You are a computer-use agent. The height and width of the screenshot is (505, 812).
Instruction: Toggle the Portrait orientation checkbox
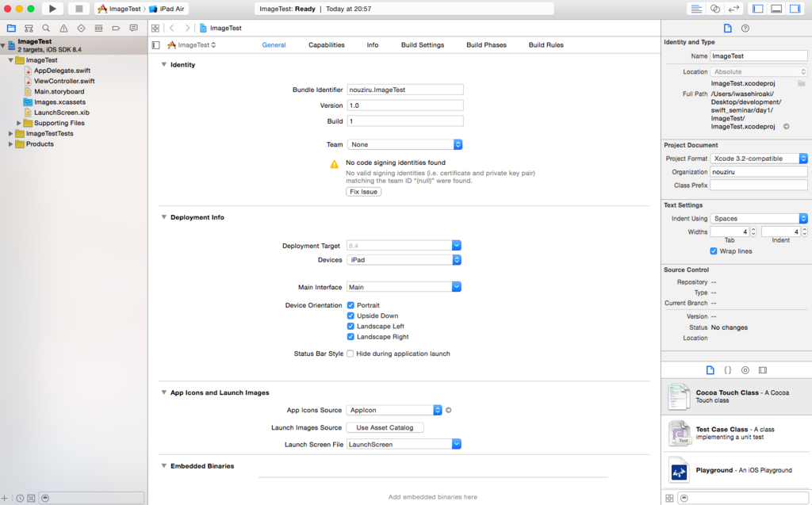[x=350, y=305]
